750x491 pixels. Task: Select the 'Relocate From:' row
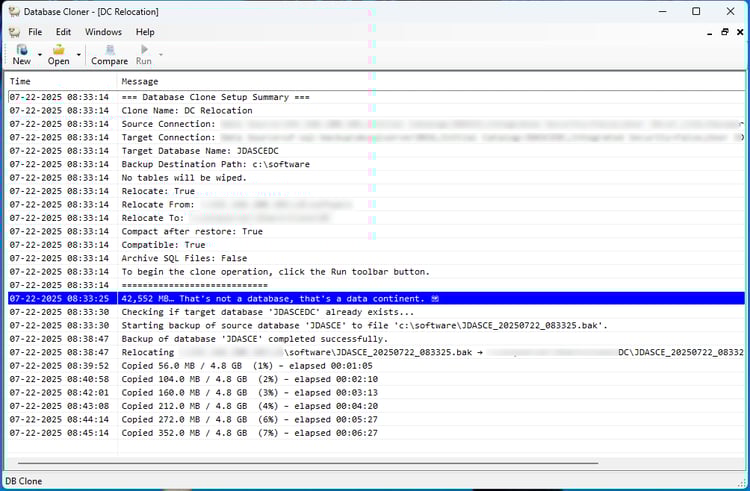(x=376, y=204)
